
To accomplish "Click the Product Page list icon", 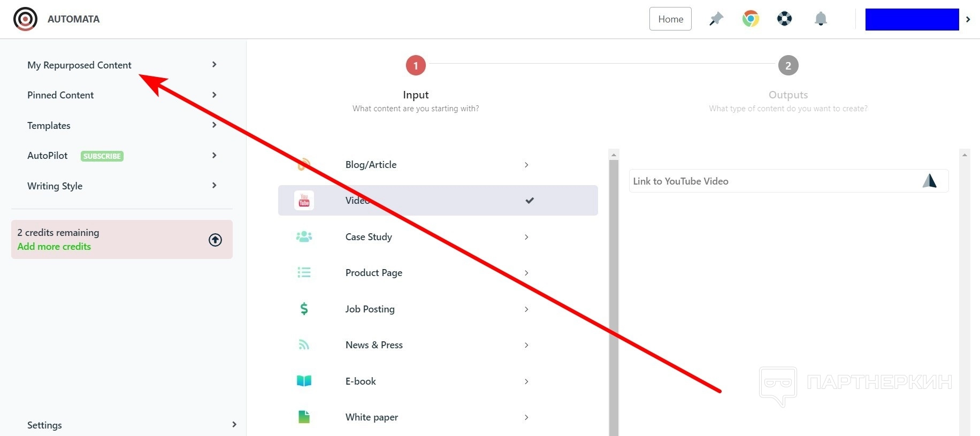I will click(304, 273).
